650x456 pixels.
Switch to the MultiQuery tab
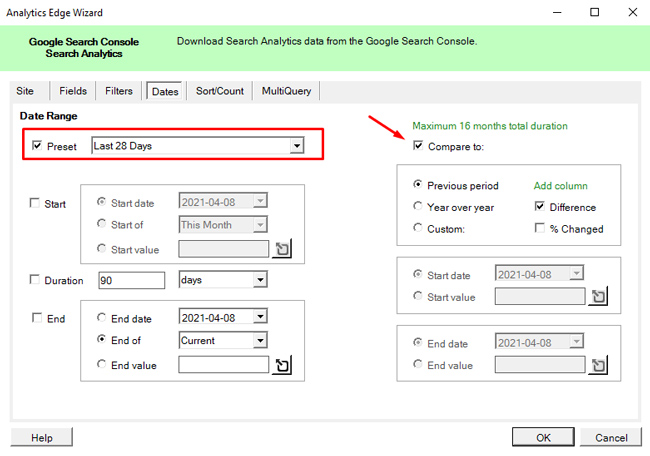(x=286, y=91)
